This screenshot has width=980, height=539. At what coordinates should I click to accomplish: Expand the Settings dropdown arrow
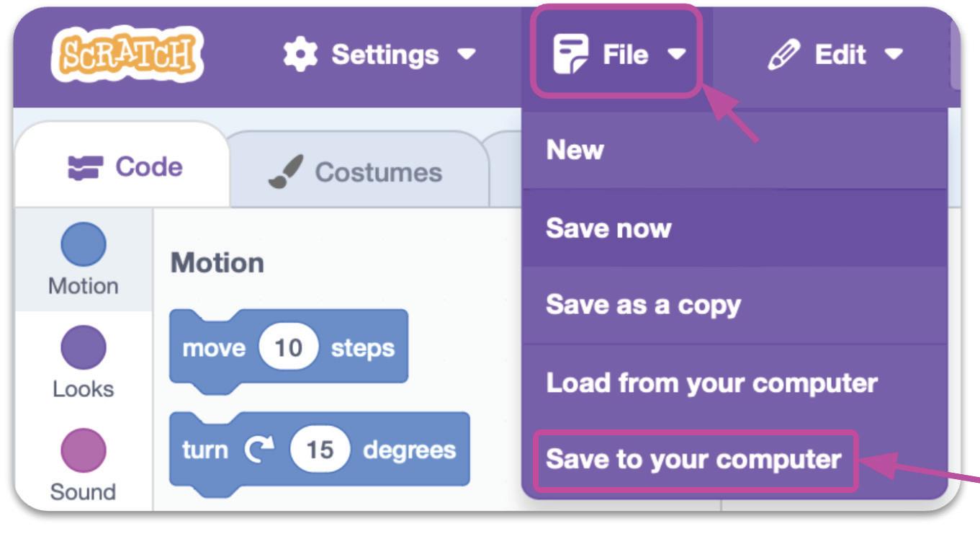click(467, 55)
